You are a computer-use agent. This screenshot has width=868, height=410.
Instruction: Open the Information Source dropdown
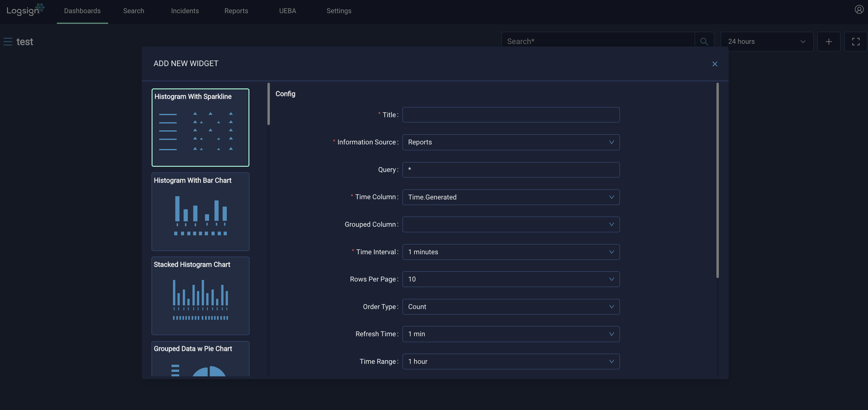(511, 142)
